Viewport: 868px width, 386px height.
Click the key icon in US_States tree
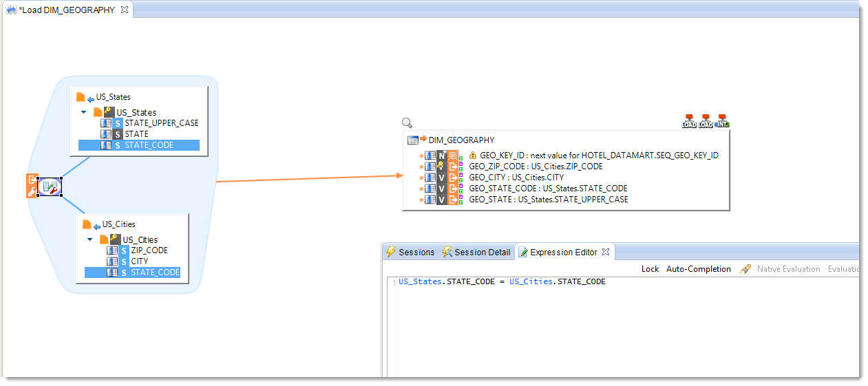tap(109, 111)
